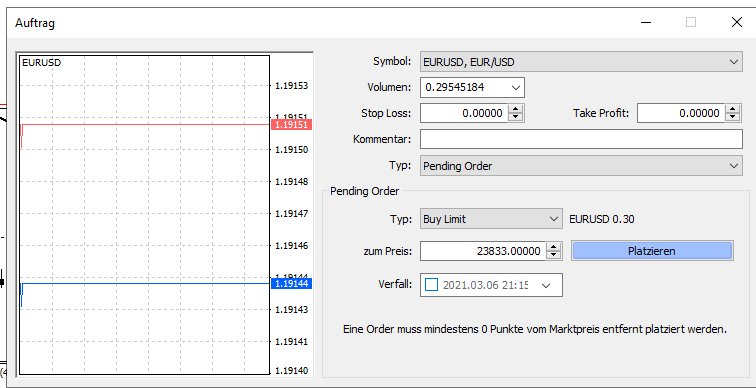The height and width of the screenshot is (388, 756).
Task: Click the Platzieren button
Action: tap(652, 251)
